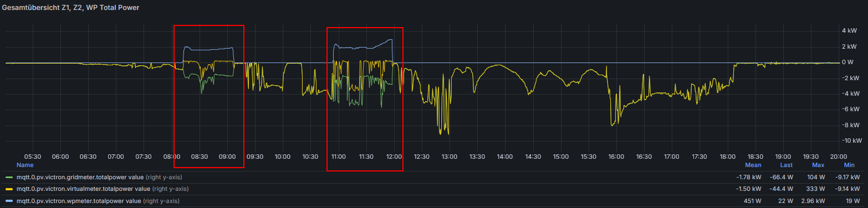Click the -66.4 W gridmeter last value
Viewport: 868px width, 208px height.
780,178
